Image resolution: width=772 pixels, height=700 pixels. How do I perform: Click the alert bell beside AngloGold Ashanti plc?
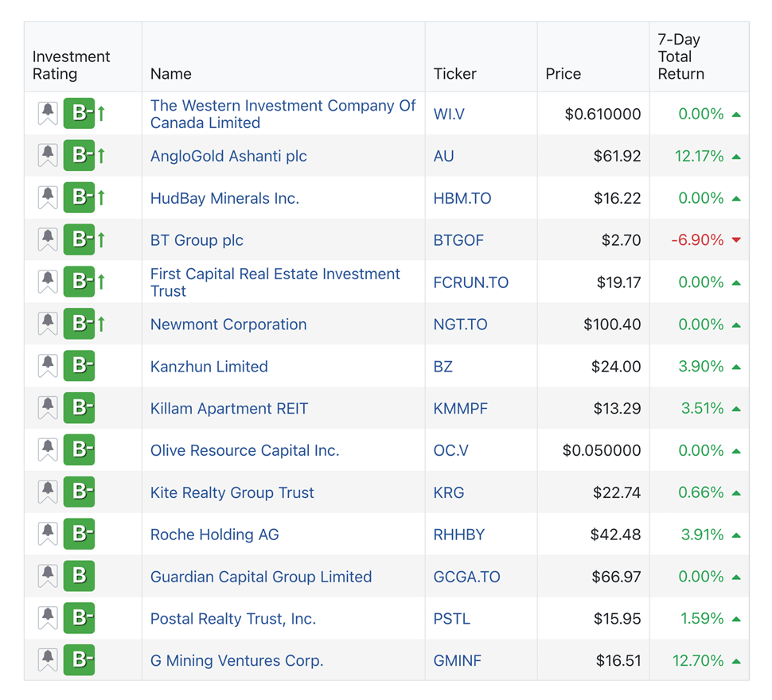tap(48, 156)
